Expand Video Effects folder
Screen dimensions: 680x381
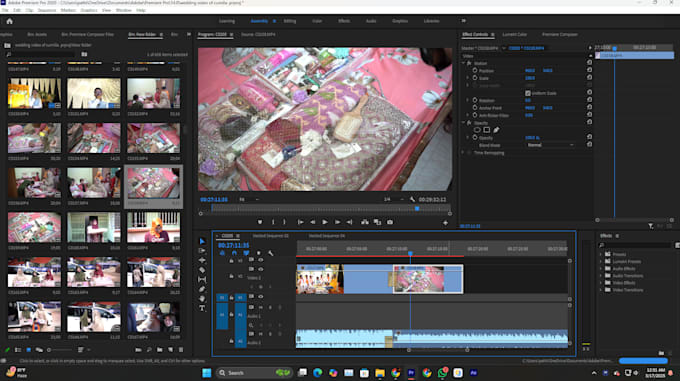point(601,283)
